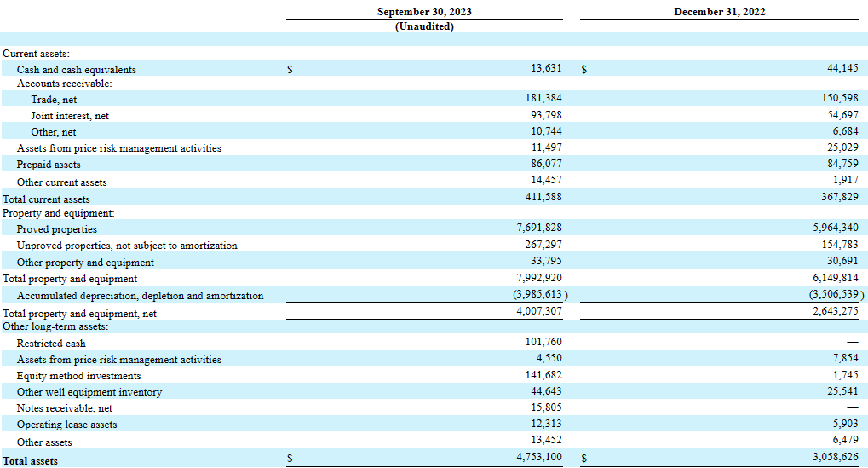The image size is (868, 468).
Task: Select 'Proved properties' row label
Action: click(x=56, y=229)
